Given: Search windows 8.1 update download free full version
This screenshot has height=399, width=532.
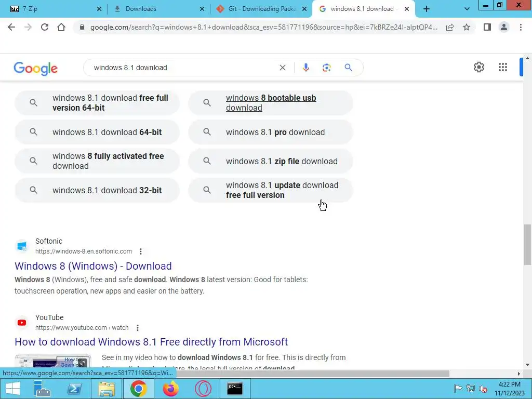Looking at the screenshot, I should coord(271,190).
